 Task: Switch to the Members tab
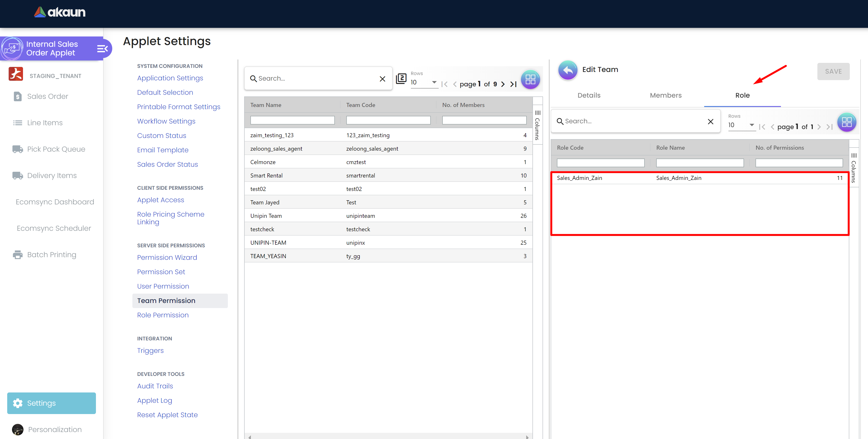pyautogui.click(x=666, y=95)
